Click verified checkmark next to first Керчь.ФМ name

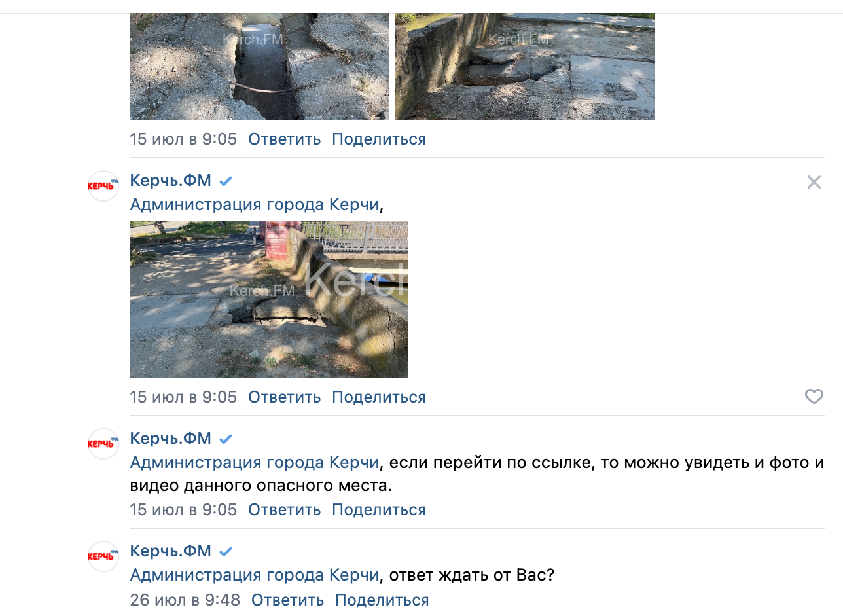point(226,181)
